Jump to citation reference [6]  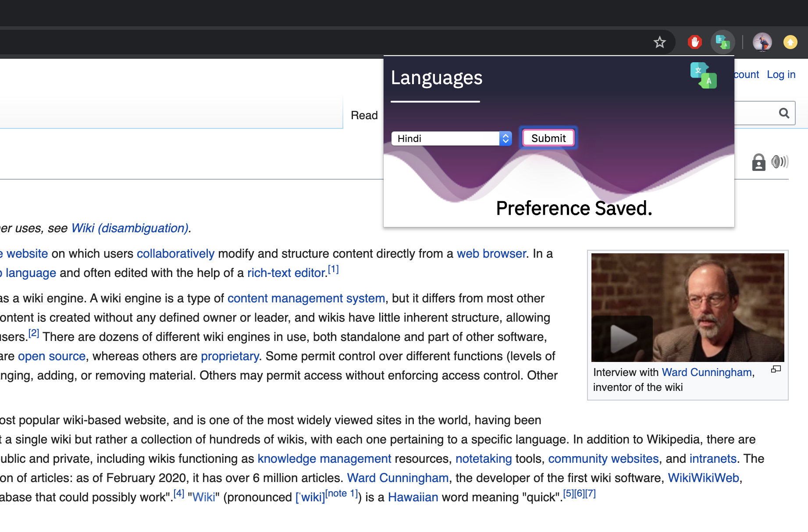click(579, 493)
